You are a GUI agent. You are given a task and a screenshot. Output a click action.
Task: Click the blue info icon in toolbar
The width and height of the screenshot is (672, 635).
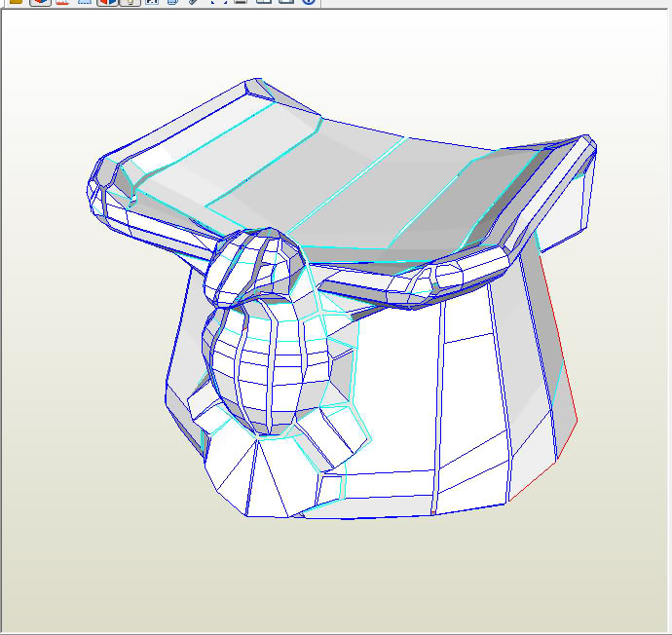coord(309,1)
